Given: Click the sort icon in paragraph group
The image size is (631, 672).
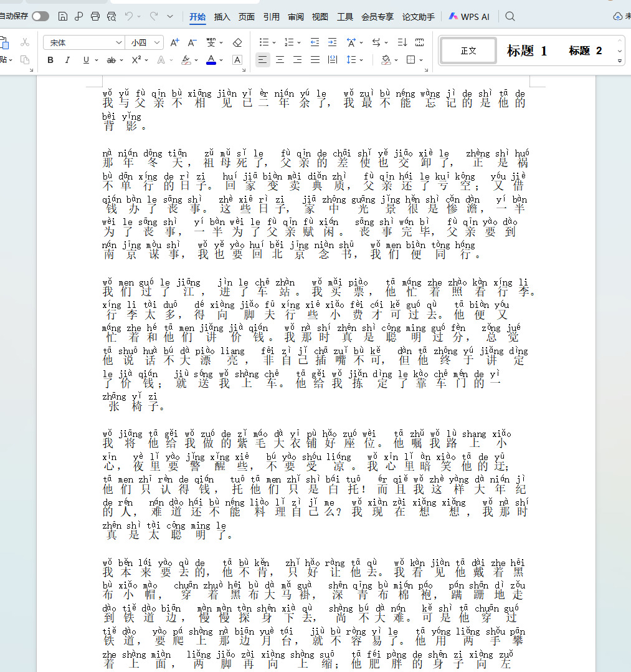Looking at the screenshot, I should point(402,42).
